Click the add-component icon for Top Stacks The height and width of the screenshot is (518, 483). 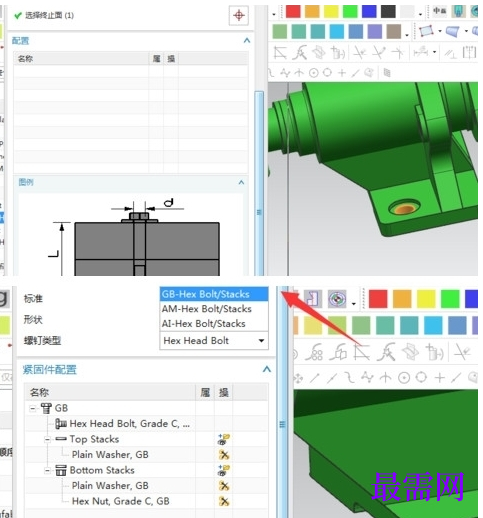[224, 439]
